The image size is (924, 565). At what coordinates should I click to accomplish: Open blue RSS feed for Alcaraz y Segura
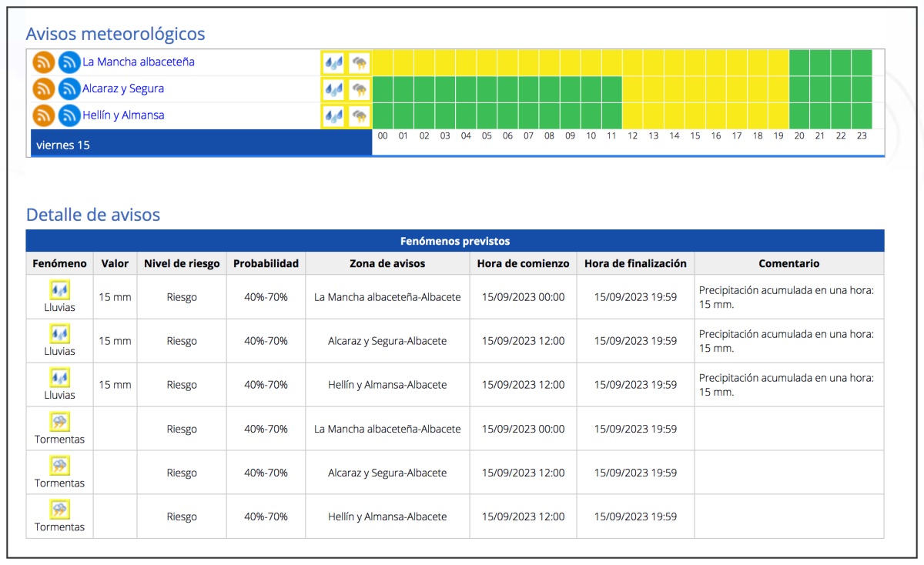tap(69, 89)
